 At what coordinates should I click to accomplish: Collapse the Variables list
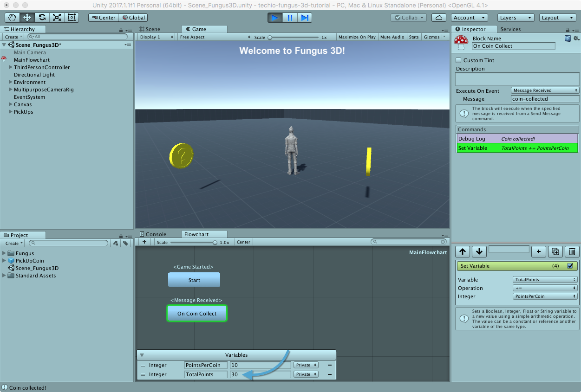(x=142, y=355)
